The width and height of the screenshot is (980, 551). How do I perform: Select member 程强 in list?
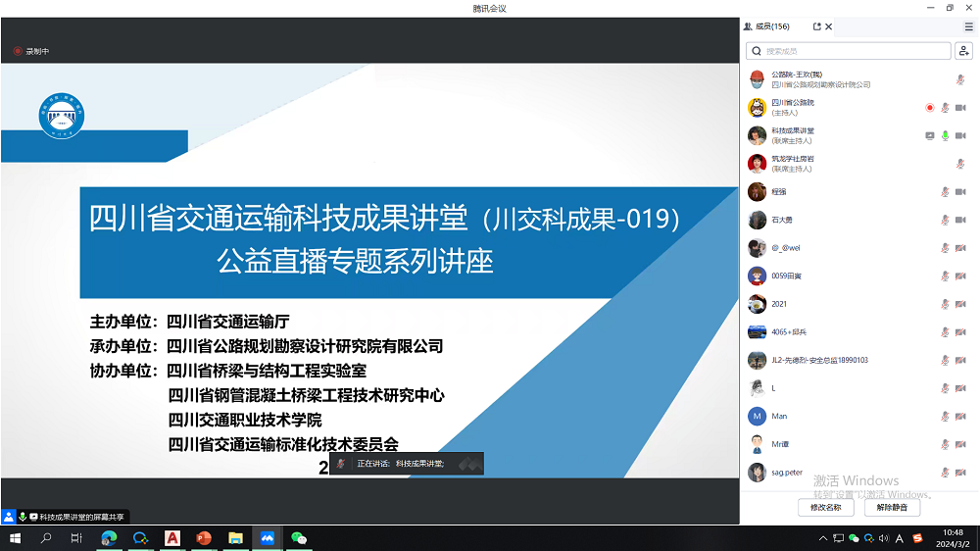point(859,192)
